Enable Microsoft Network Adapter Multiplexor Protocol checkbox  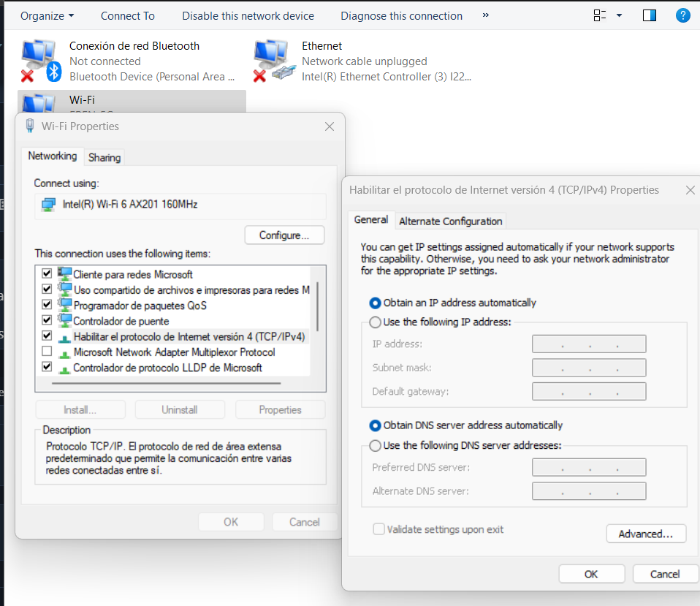tap(47, 352)
